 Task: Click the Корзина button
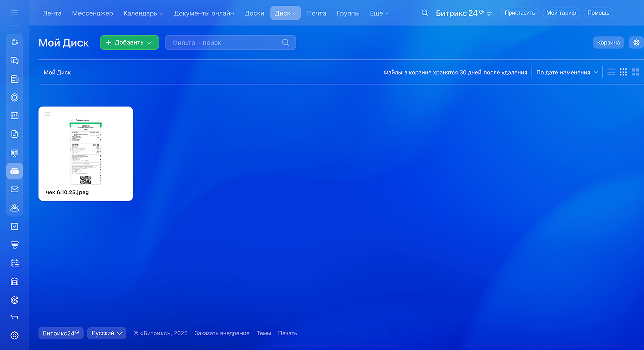coord(608,43)
